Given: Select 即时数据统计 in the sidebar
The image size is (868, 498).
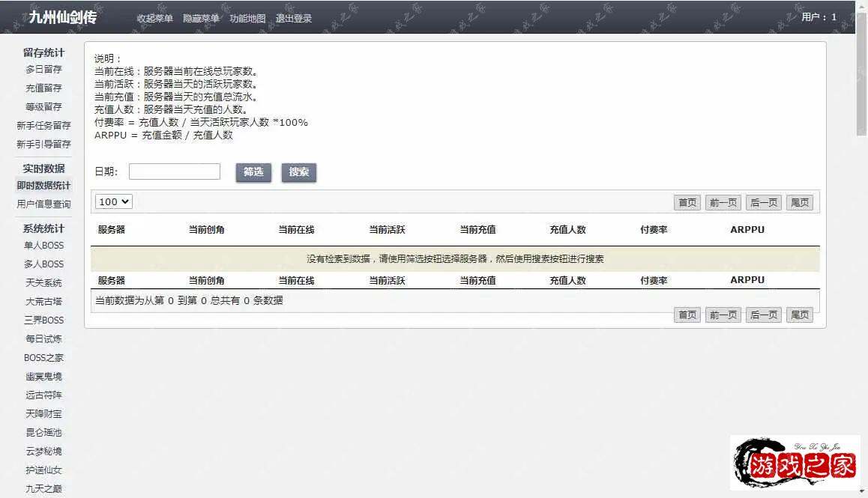Looking at the screenshot, I should pyautogui.click(x=43, y=186).
